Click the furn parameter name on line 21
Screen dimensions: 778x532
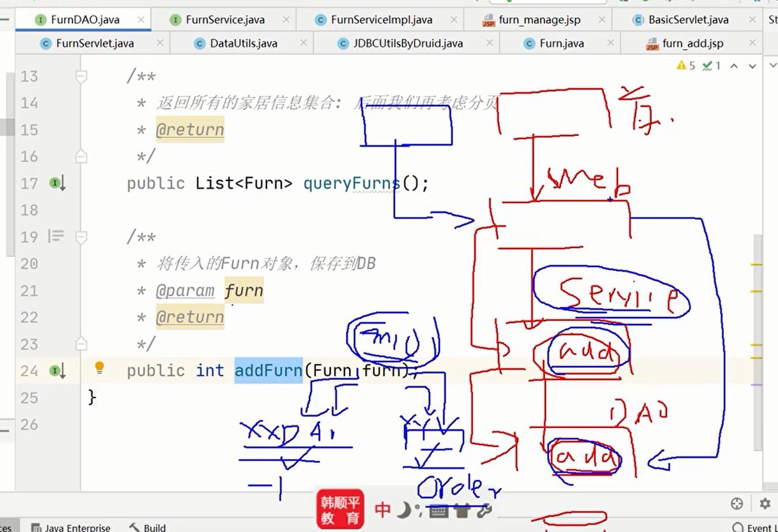coord(244,290)
